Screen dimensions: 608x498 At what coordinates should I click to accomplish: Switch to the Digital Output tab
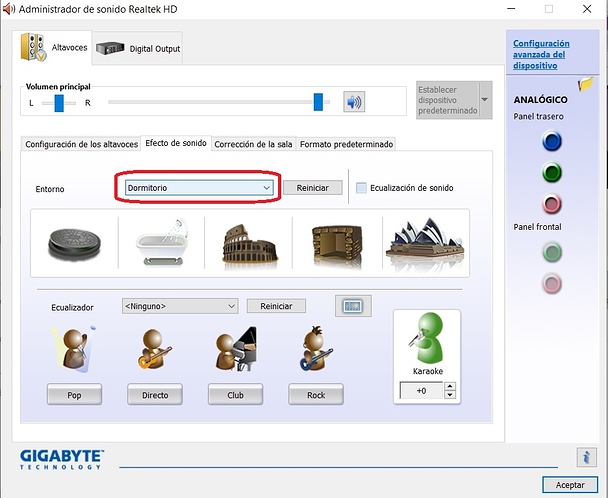click(138, 48)
